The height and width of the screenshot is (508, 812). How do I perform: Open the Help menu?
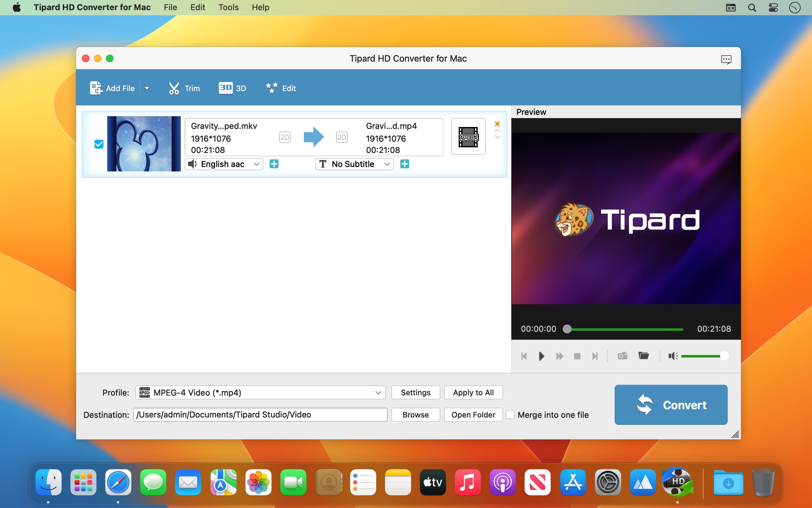click(x=260, y=7)
